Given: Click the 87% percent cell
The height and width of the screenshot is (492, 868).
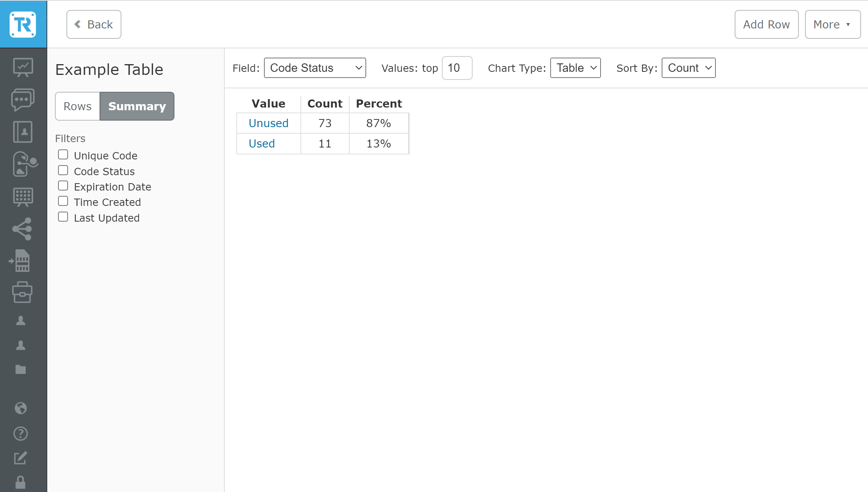Looking at the screenshot, I should pyautogui.click(x=379, y=123).
